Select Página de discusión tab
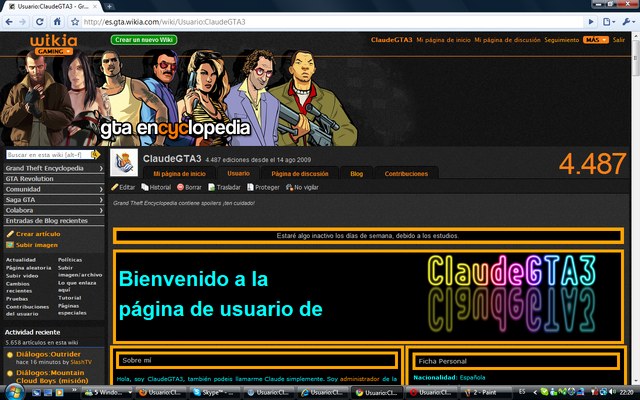The height and width of the screenshot is (400, 640). (x=300, y=173)
